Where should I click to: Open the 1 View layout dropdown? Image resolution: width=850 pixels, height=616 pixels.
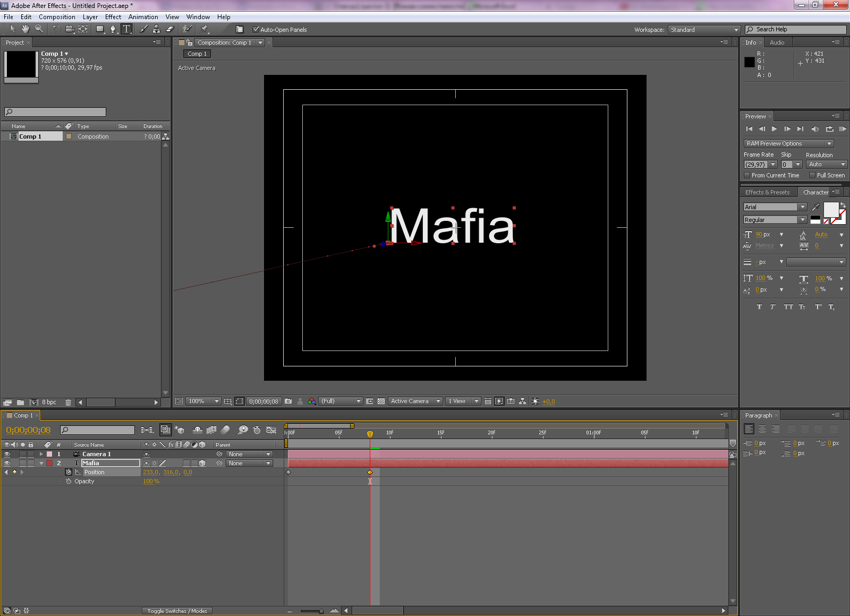(463, 401)
